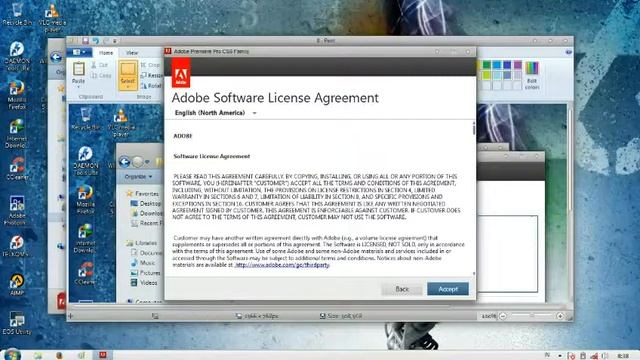This screenshot has height=360, width=640.
Task: Click the Windows Explorer taskbar icon
Action: [x=38, y=356]
